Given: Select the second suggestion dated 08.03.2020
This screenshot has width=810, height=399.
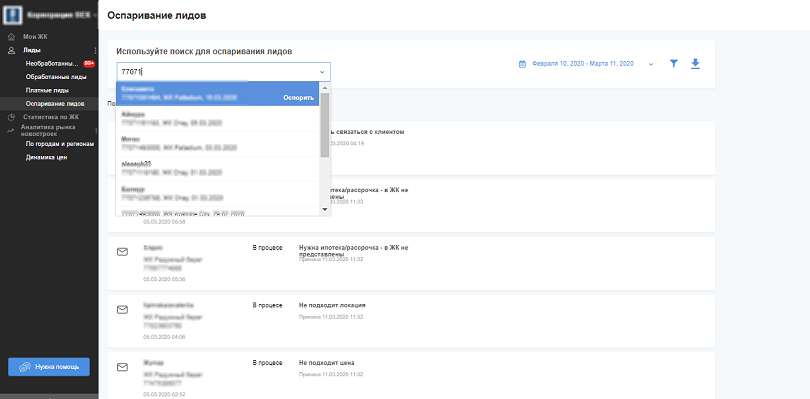Looking at the screenshot, I should [217, 119].
